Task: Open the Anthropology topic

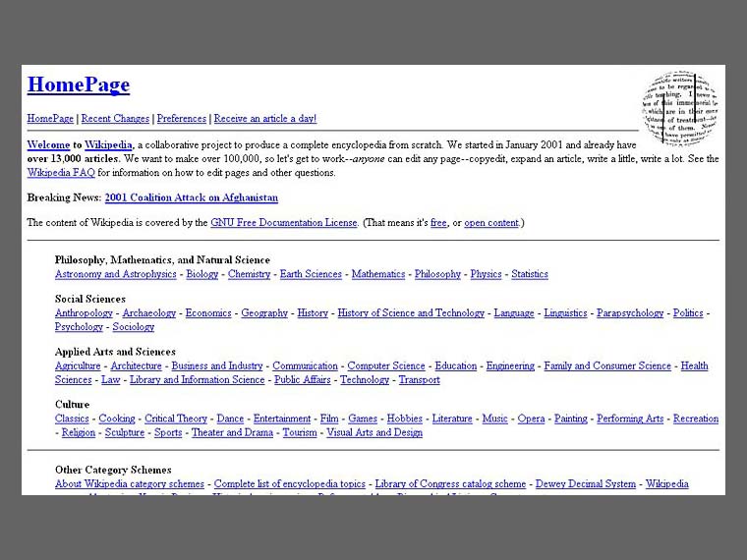Action: coord(84,313)
